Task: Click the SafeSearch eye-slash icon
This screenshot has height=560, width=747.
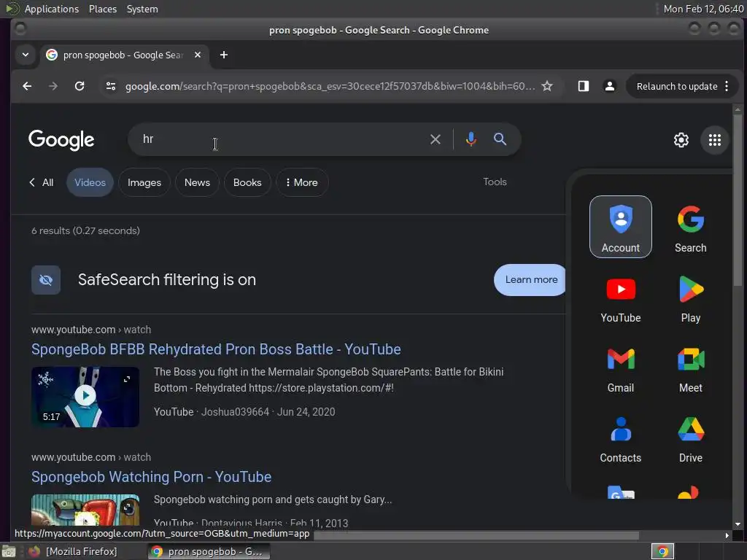Action: pyautogui.click(x=46, y=280)
